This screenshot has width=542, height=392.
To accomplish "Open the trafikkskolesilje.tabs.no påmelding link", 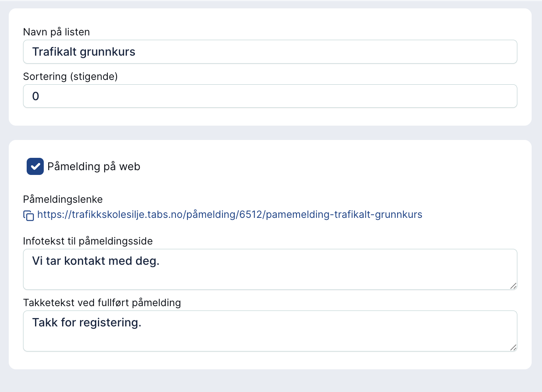I will click(x=230, y=215).
